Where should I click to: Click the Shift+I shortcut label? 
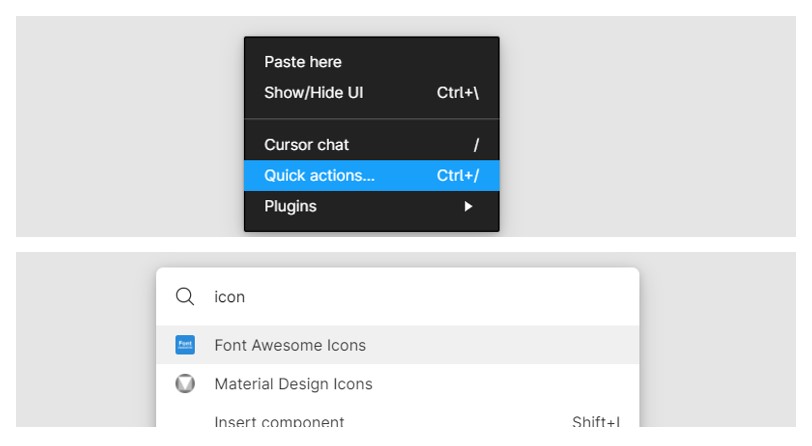pos(595,422)
